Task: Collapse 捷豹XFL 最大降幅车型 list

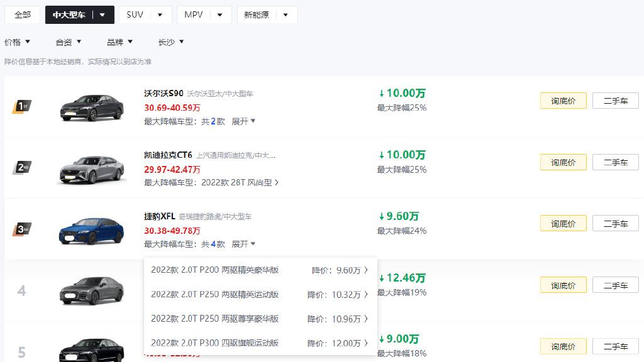Action: point(243,244)
